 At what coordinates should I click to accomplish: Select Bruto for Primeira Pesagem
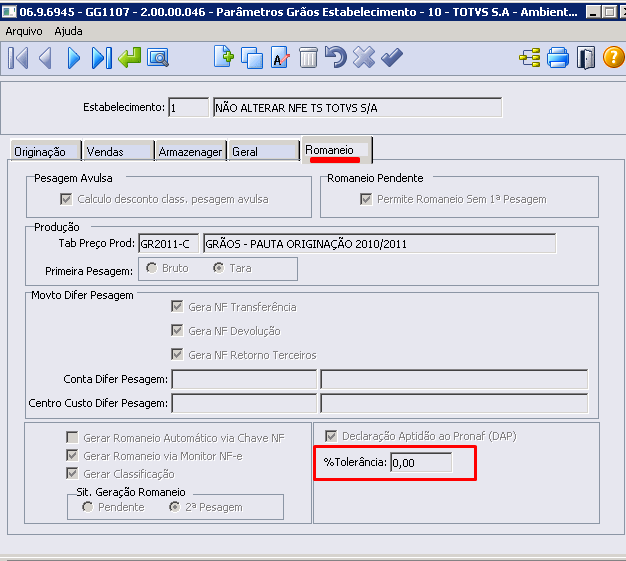(x=151, y=268)
